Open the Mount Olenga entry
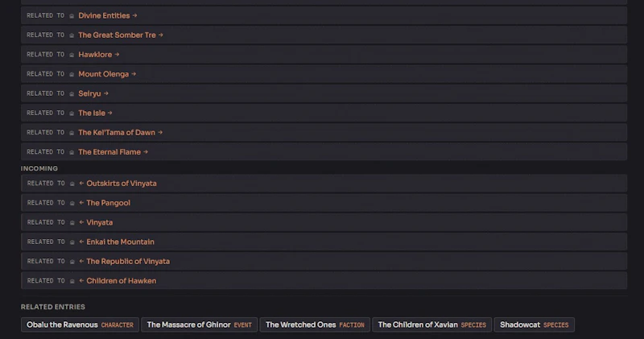644x339 pixels. click(x=107, y=74)
